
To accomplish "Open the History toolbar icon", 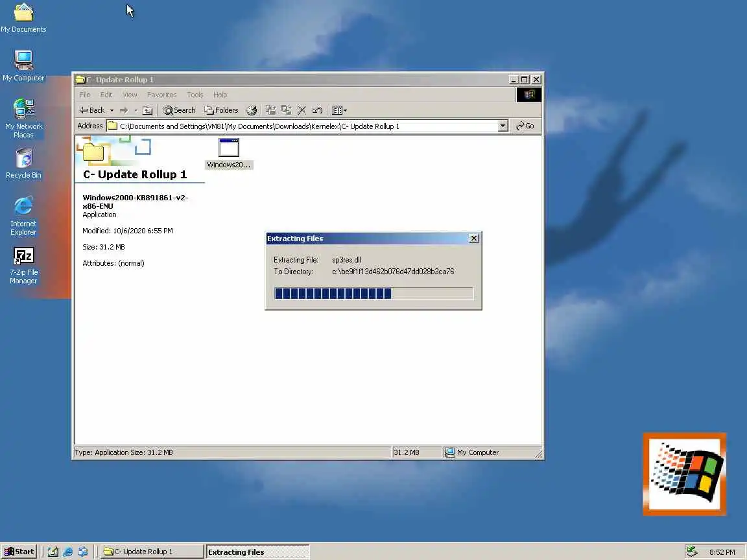I will 252,110.
